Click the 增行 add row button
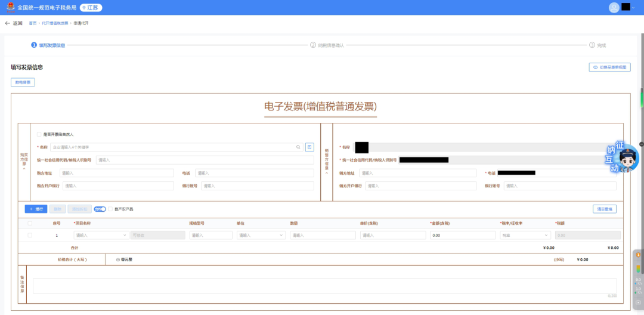Viewport: 644px width, 315px height. pyautogui.click(x=36, y=209)
